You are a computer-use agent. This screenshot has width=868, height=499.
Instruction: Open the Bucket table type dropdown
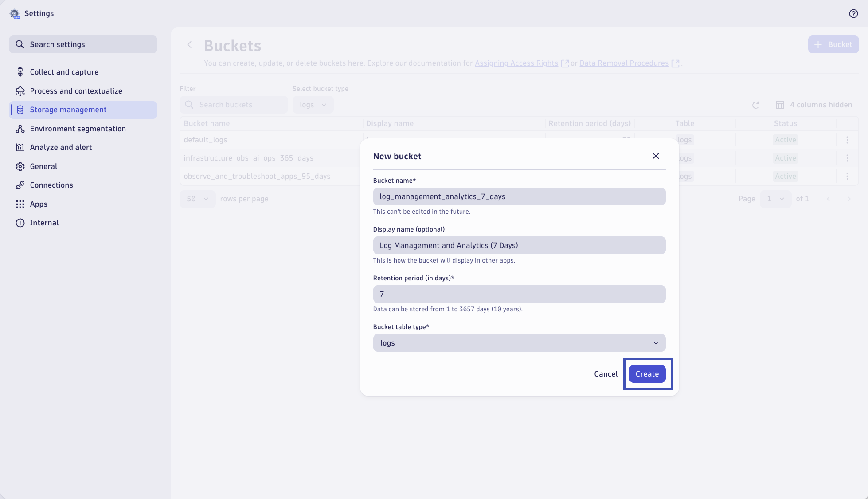click(519, 343)
